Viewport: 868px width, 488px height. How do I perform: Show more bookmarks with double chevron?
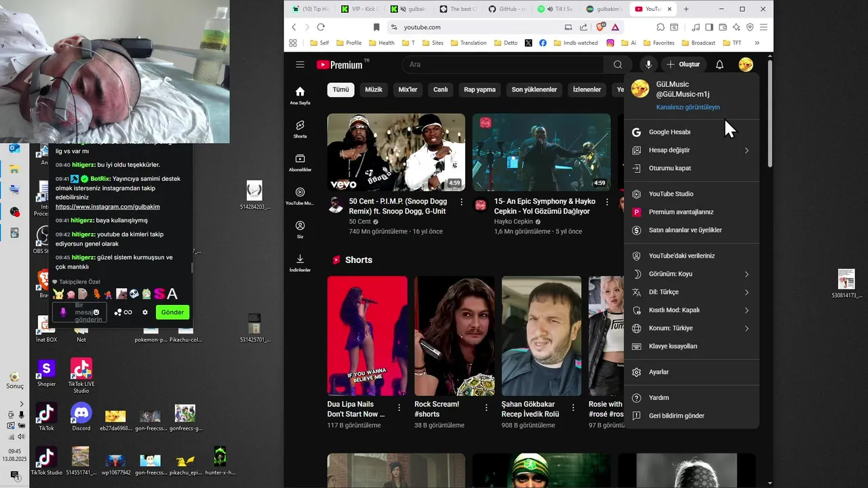point(757,43)
